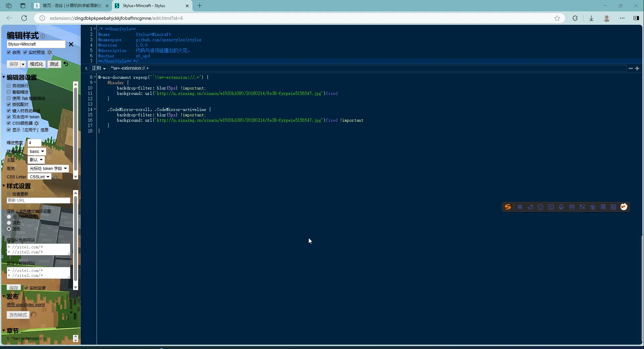Screen dimensions: 644x349
Task: Open the 使用 userstyles.world link
Action: pos(26,305)
